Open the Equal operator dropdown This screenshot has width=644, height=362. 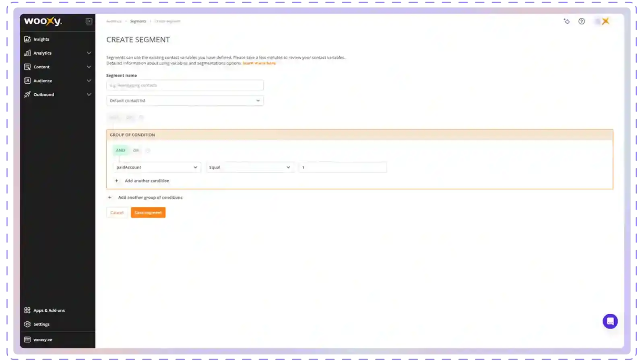[249, 167]
